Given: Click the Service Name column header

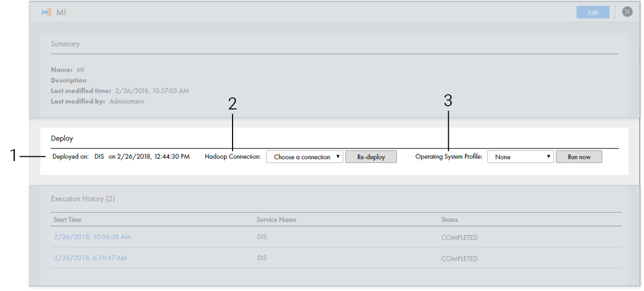Looking at the screenshot, I should click(276, 219).
